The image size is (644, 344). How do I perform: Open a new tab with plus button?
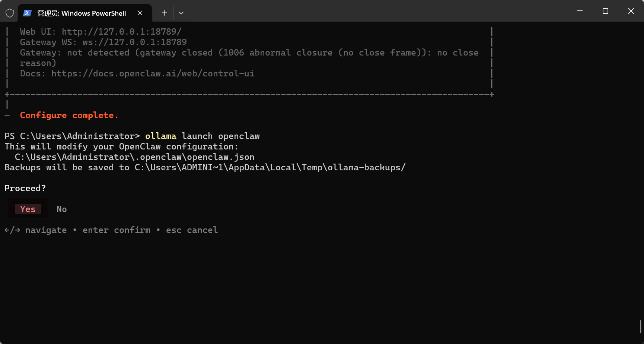pos(164,13)
